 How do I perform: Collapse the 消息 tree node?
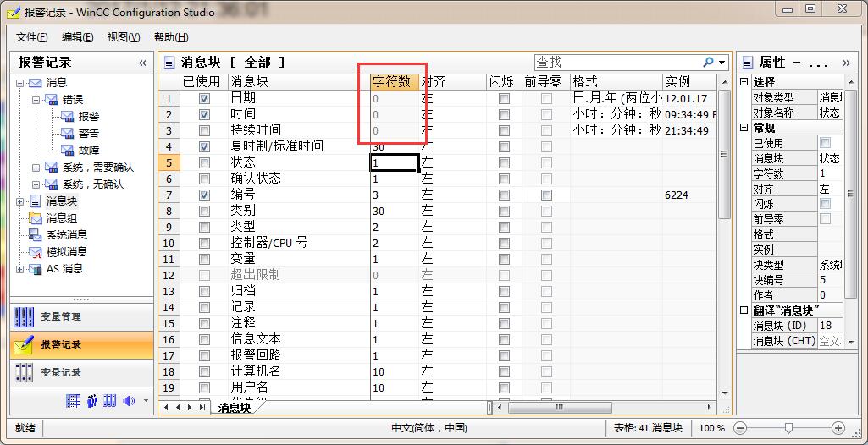[x=20, y=83]
